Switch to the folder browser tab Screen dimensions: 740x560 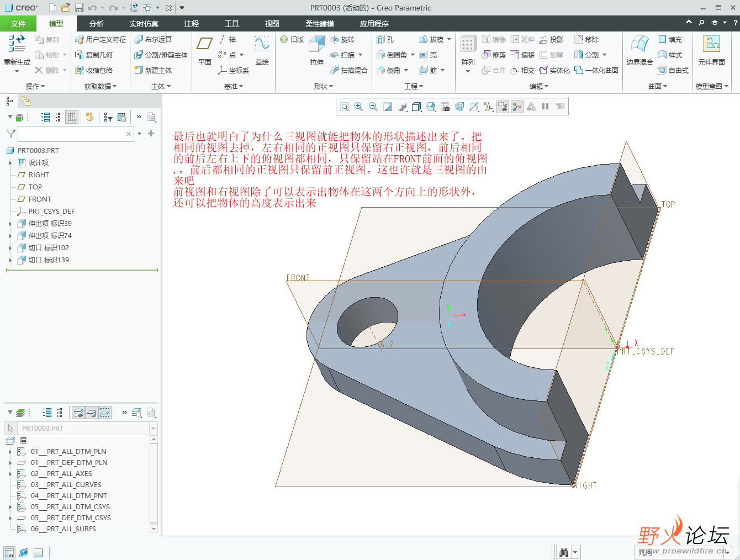coord(26,101)
